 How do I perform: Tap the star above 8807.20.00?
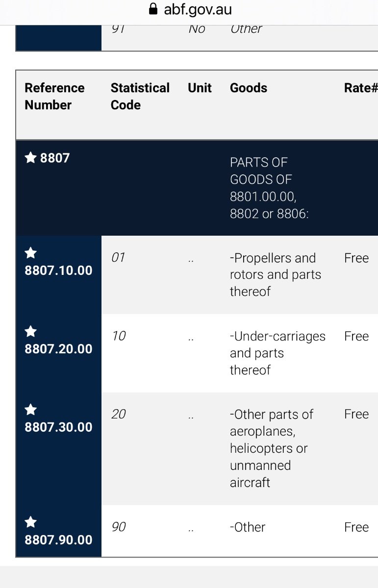coord(30,331)
